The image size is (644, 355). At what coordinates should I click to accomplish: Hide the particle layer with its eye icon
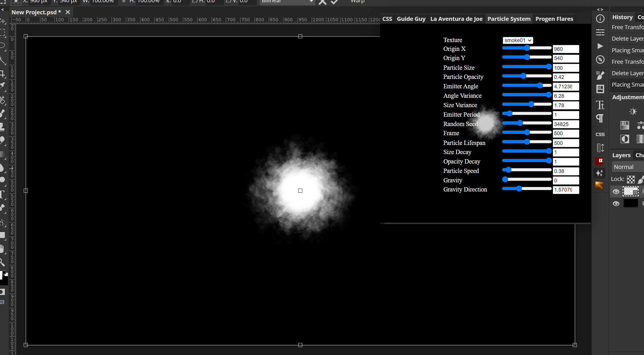(616, 192)
